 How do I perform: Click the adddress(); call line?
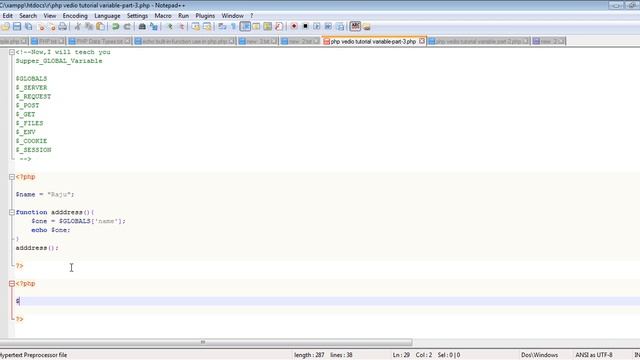pos(37,248)
